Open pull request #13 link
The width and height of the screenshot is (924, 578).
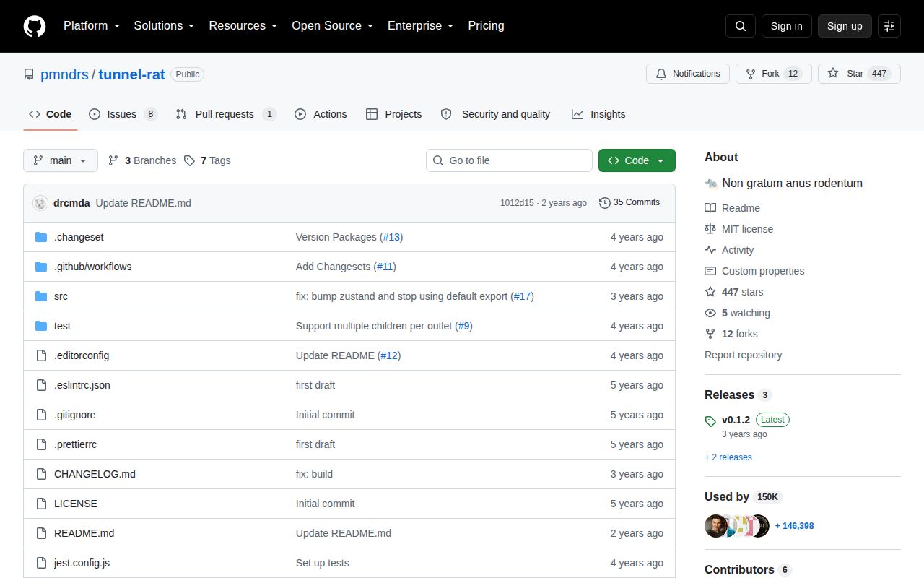click(x=392, y=237)
